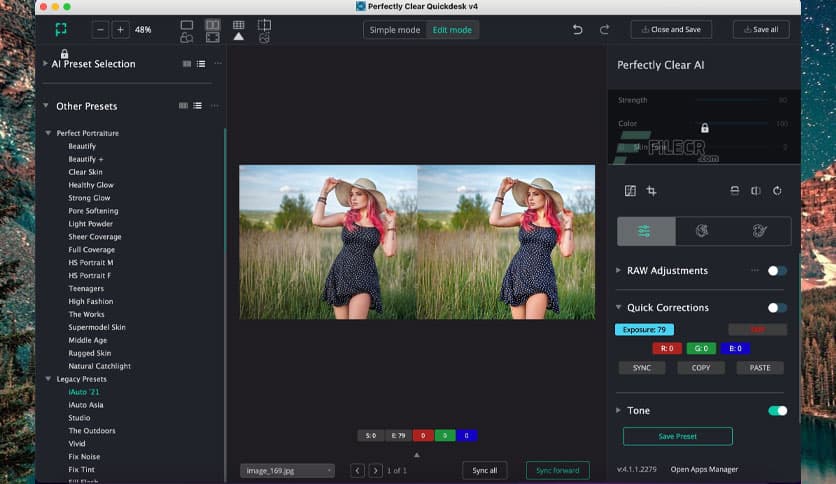Select the side-by-side split view icon
Viewport: 836px width, 484px height.
pyautogui.click(x=212, y=24)
